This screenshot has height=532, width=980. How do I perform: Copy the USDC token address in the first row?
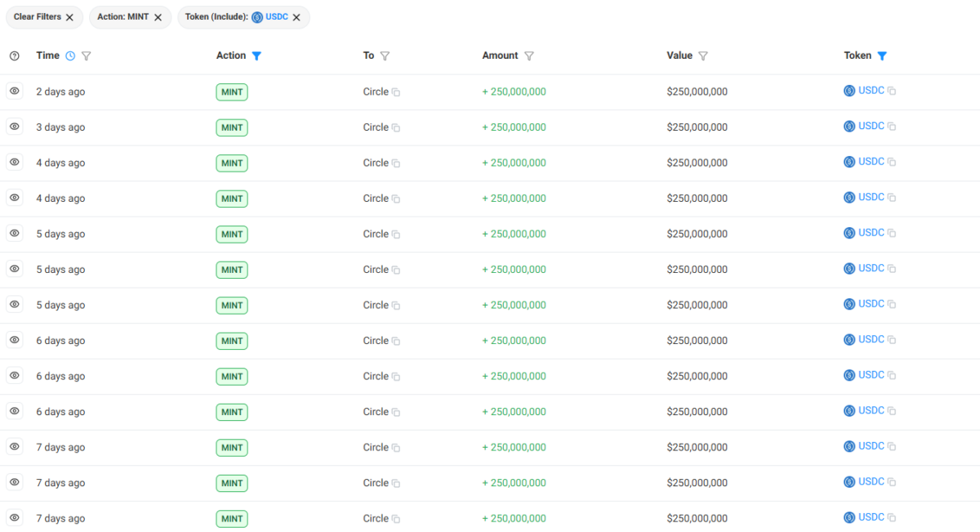click(891, 91)
